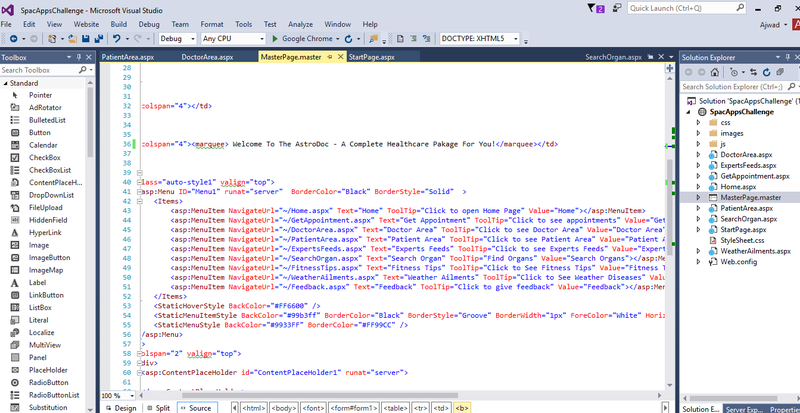Screen dimensions: 800x413
Task: Switch to Design view
Action: pos(121,407)
